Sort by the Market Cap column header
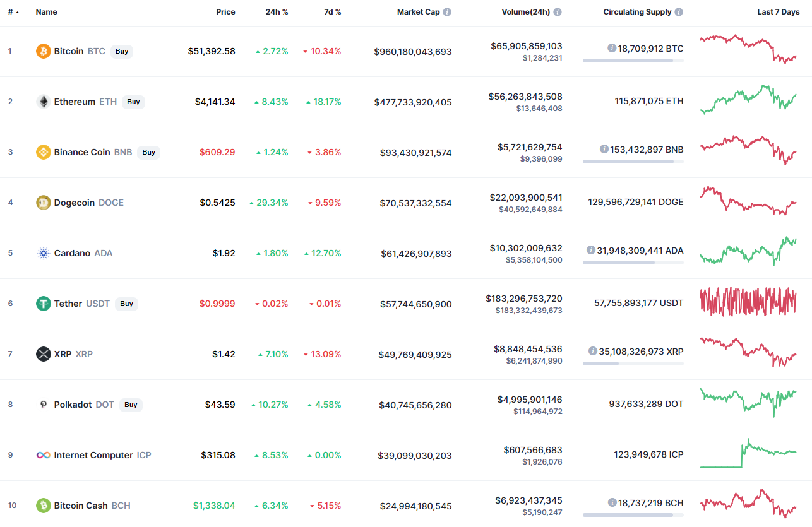 click(x=418, y=12)
